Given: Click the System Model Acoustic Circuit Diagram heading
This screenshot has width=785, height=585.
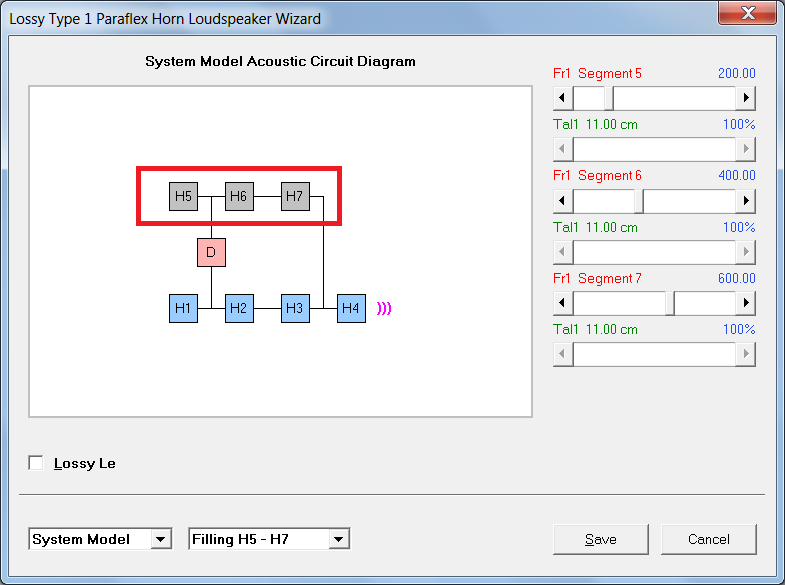Looking at the screenshot, I should pos(280,61).
